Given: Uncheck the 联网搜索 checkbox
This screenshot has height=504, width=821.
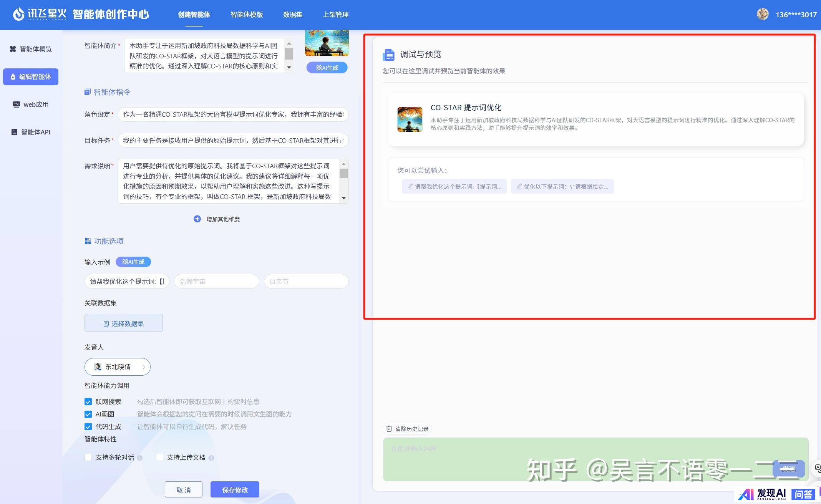Looking at the screenshot, I should click(88, 402).
